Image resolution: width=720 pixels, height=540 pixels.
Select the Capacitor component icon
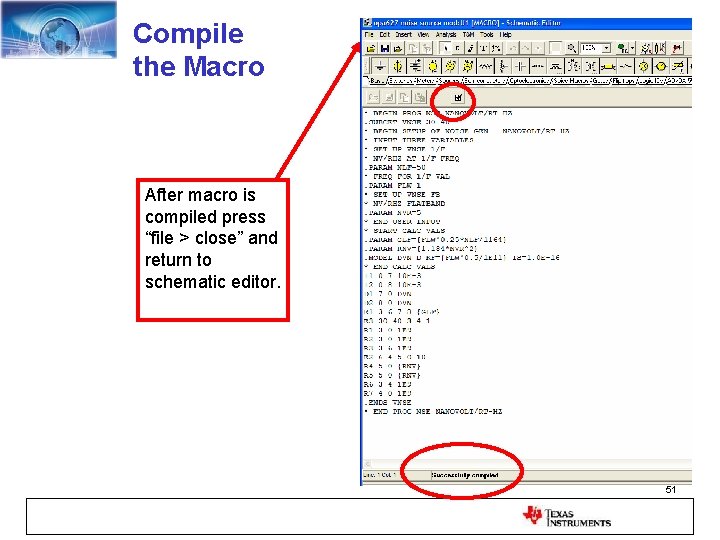[x=520, y=67]
